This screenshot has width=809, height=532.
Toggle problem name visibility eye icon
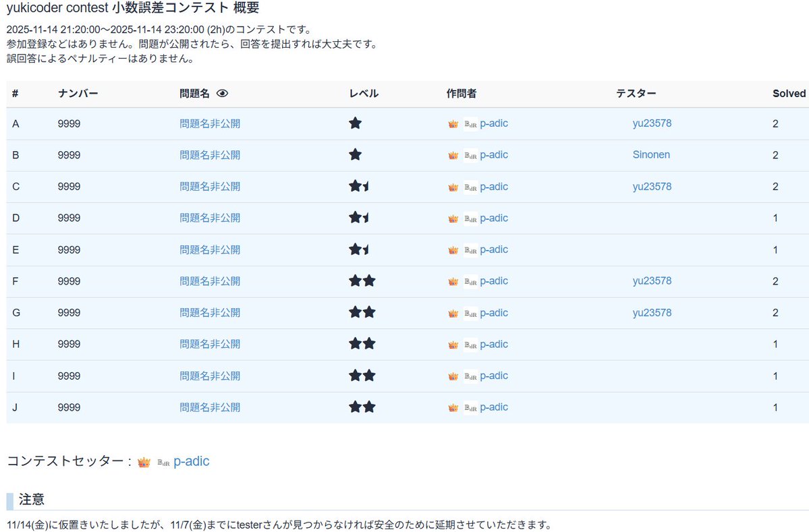click(x=223, y=93)
